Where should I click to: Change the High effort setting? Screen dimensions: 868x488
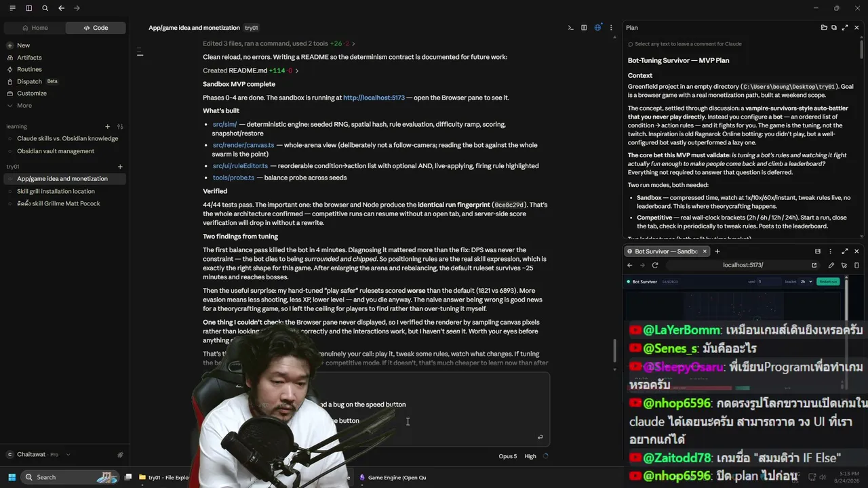(x=530, y=456)
